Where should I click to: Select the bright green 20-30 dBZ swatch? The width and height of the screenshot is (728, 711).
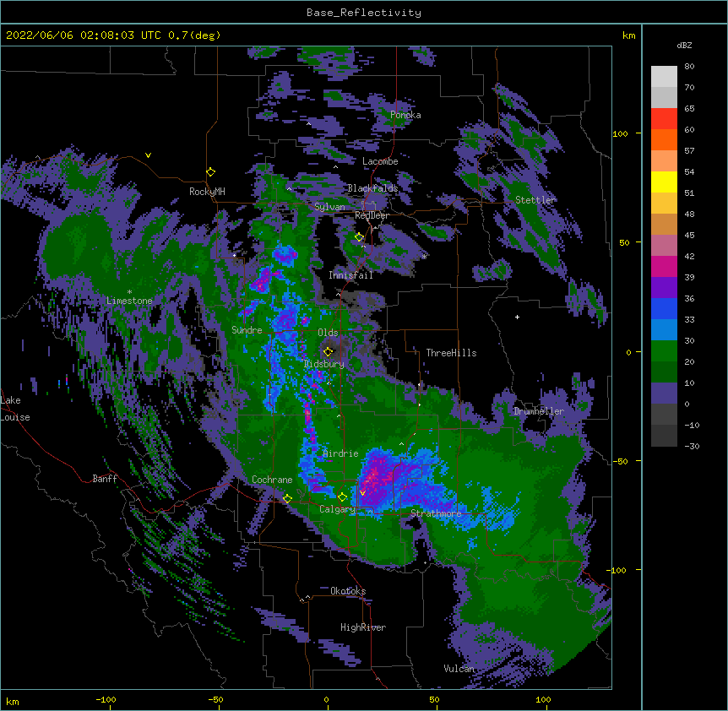pos(664,351)
